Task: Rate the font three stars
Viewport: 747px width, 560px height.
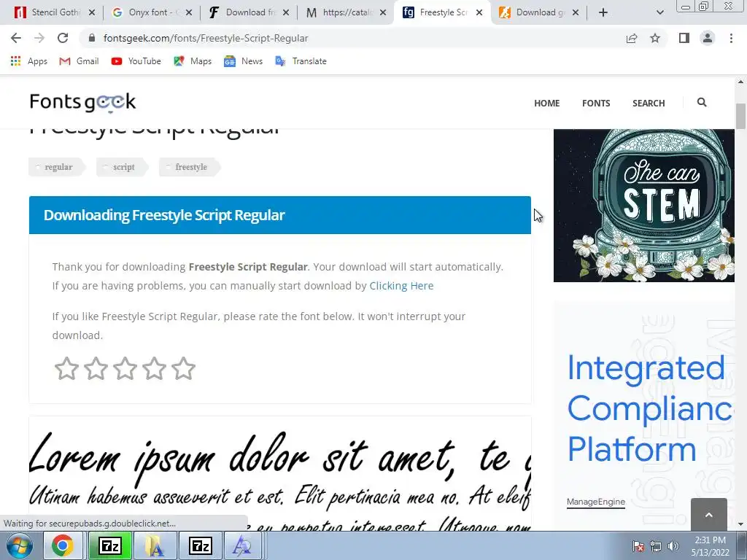Action: 125,368
